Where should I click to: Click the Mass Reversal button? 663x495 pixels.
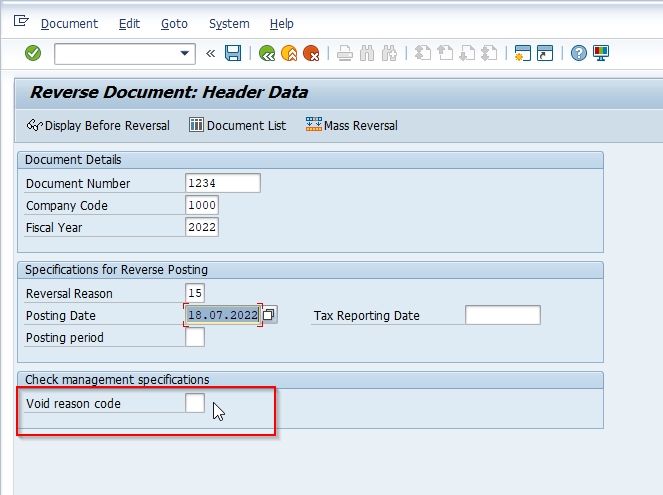tap(352, 126)
